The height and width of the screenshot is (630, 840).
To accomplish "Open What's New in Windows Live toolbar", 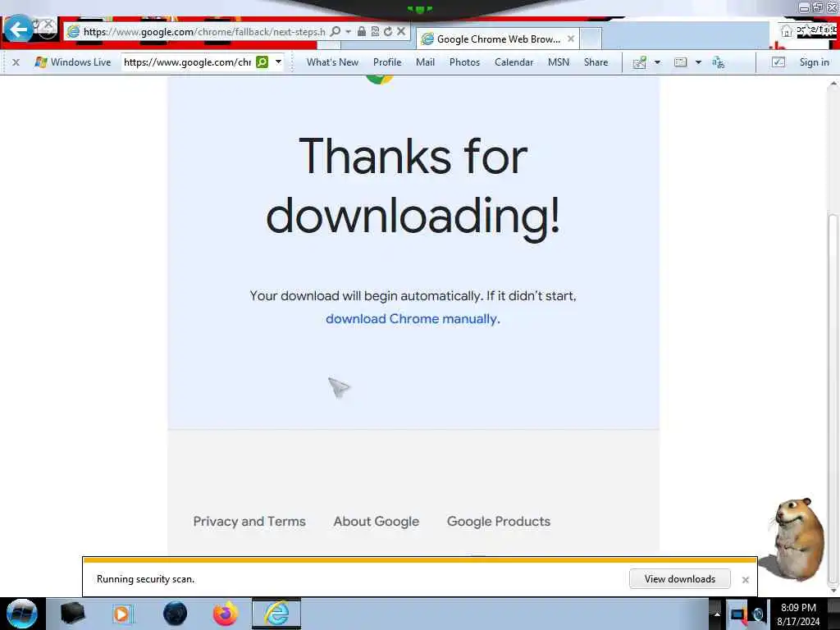I will [x=332, y=62].
